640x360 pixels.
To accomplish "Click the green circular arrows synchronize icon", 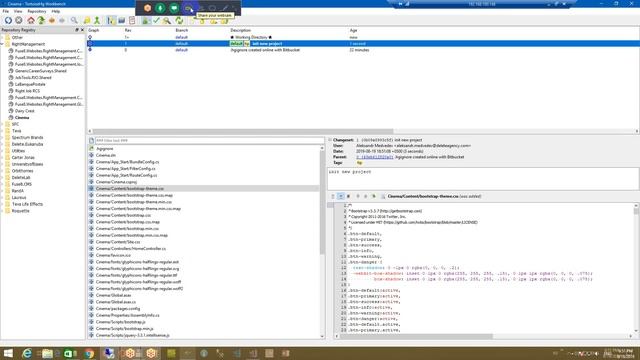I will tap(179, 20).
